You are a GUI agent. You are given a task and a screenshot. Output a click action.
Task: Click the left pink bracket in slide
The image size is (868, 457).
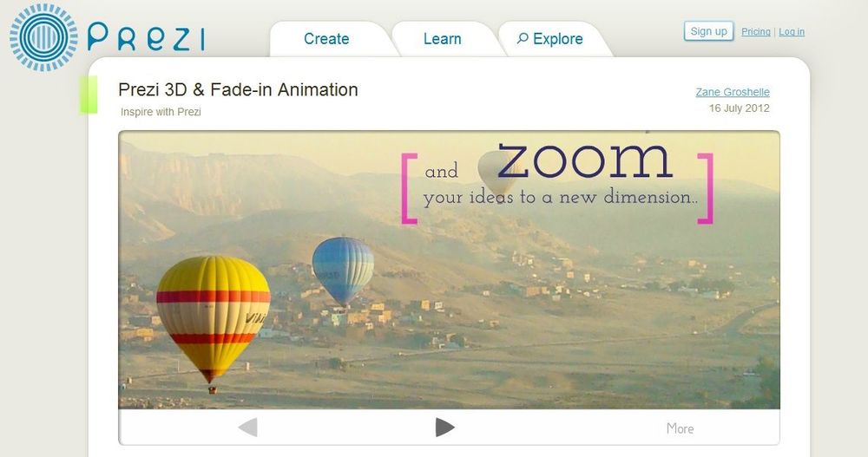[x=409, y=189]
